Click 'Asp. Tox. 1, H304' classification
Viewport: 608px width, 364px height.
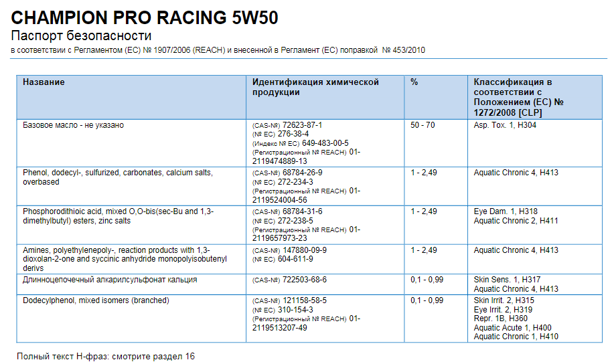tap(505, 125)
